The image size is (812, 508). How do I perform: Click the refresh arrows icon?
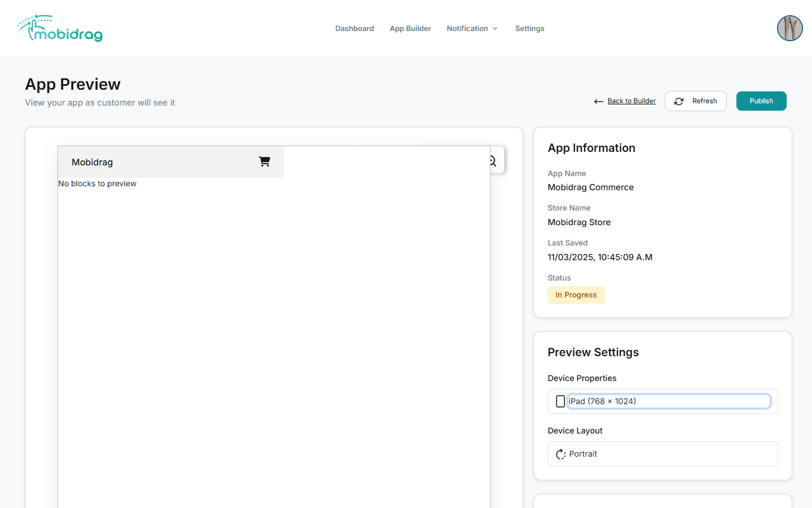[x=679, y=101]
